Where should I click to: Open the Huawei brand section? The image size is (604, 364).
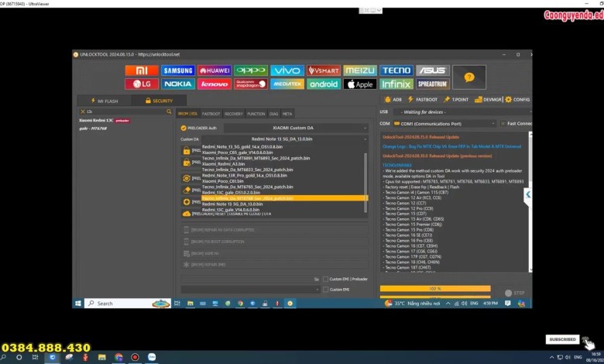(x=214, y=70)
